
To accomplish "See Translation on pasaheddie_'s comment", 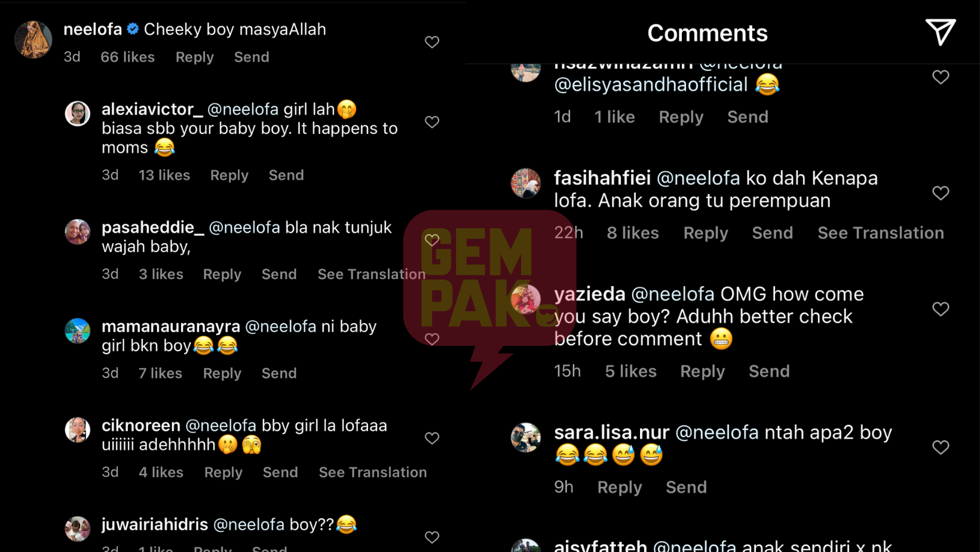I will (x=372, y=274).
